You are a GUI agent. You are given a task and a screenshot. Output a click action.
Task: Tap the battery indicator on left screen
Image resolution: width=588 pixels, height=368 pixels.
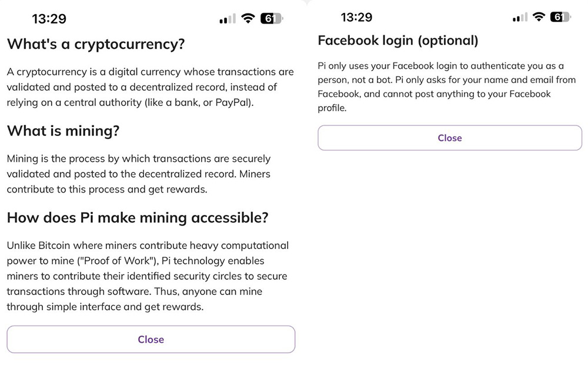click(x=272, y=18)
